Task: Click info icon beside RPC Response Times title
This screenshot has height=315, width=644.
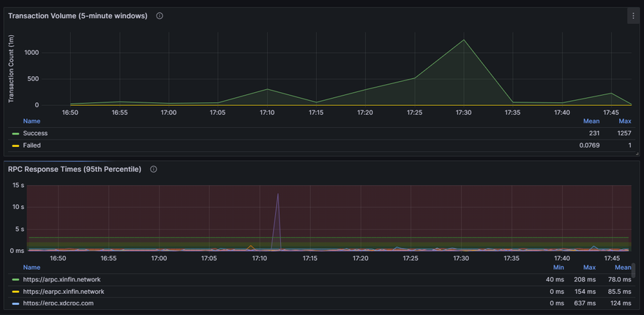Action: pos(154,169)
